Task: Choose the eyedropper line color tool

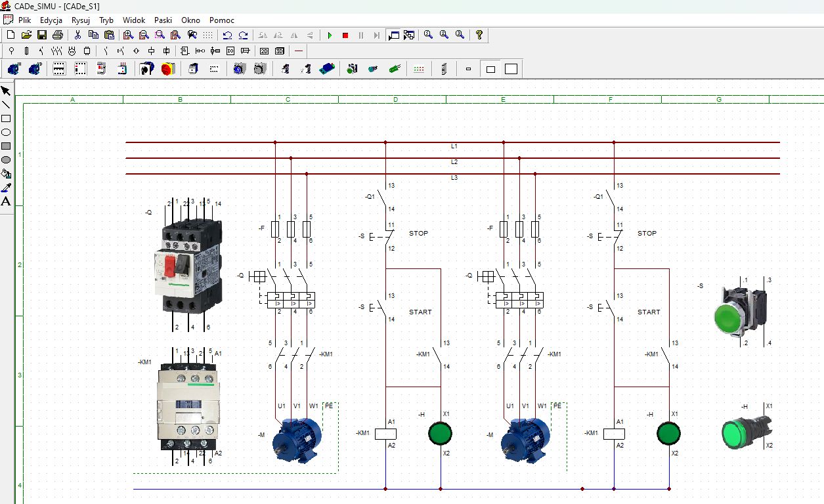Action: click(x=6, y=188)
